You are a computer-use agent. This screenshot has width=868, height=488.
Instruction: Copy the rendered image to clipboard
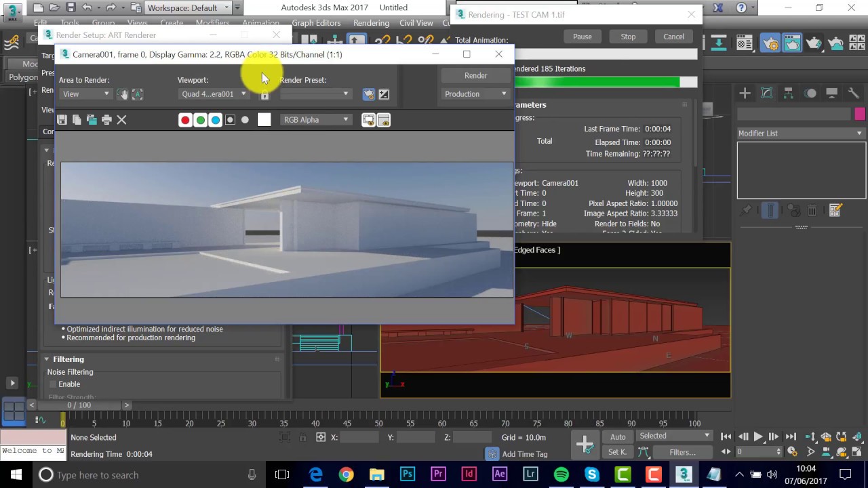(77, 120)
